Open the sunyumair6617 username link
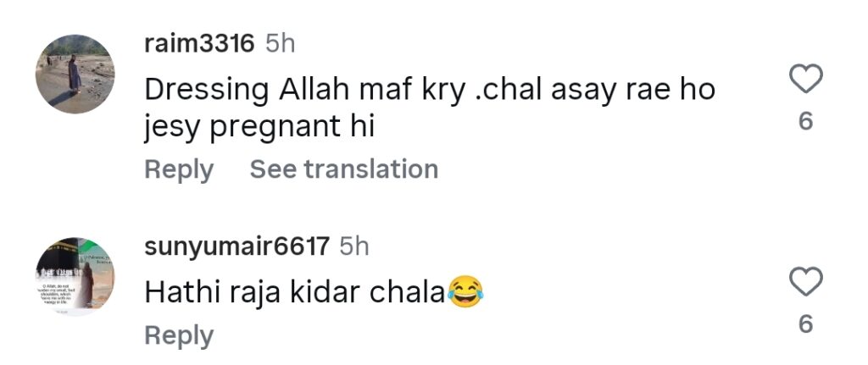Screen dimensions: 868x365 click(237, 246)
